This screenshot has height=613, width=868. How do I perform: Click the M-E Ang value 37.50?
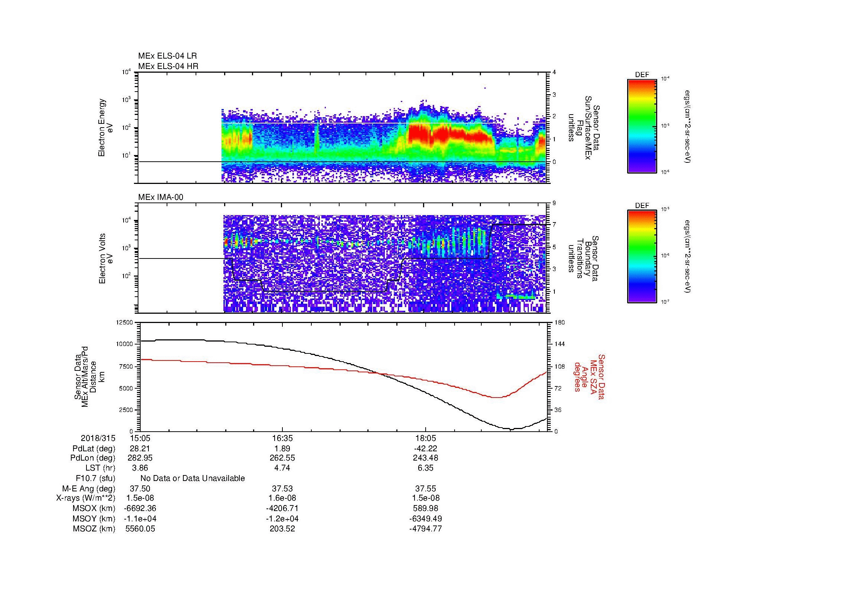(140, 489)
